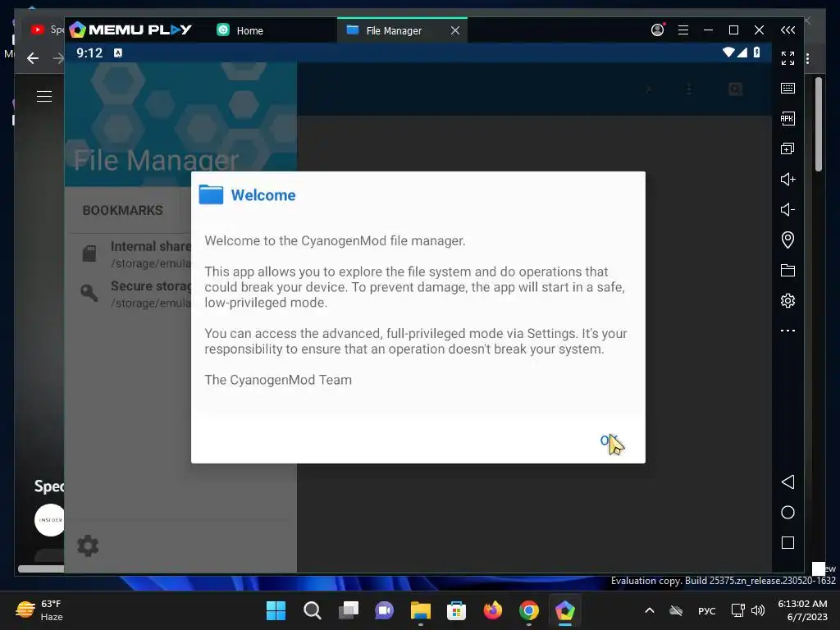This screenshot has height=630, width=840.
Task: Open the hamburger menu in the background browser window
Action: tap(44, 97)
